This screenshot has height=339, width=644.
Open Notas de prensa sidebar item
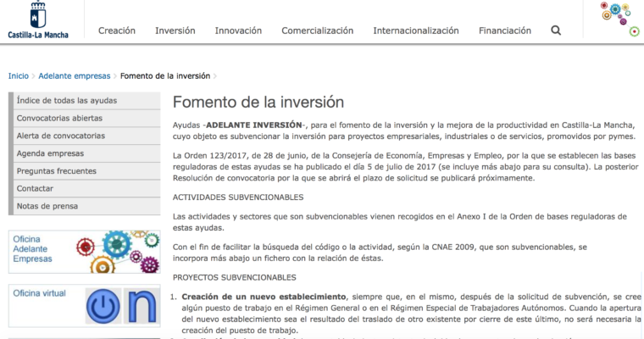click(86, 206)
